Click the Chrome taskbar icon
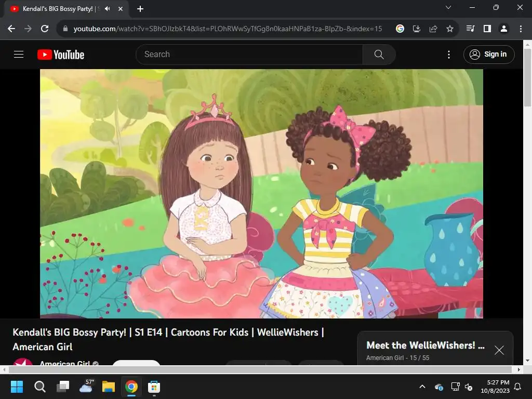The image size is (532, 399). point(131,387)
